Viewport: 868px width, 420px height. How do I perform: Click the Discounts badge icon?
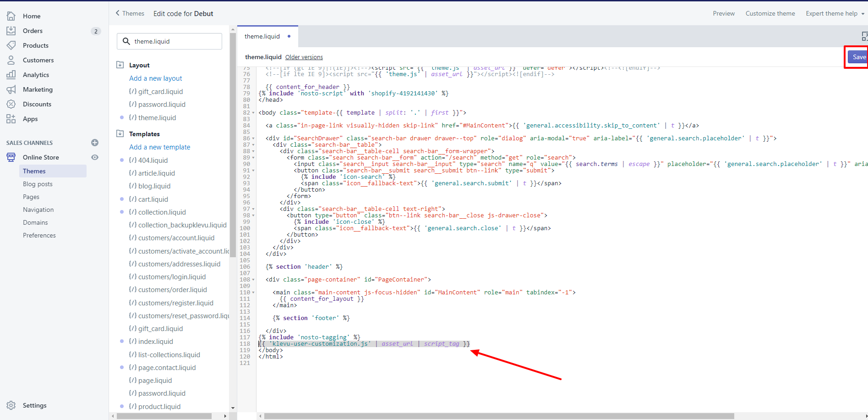pos(11,104)
